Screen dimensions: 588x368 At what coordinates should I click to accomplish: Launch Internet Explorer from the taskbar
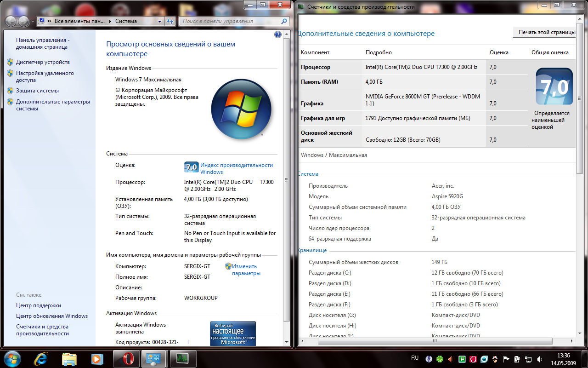[x=42, y=358]
